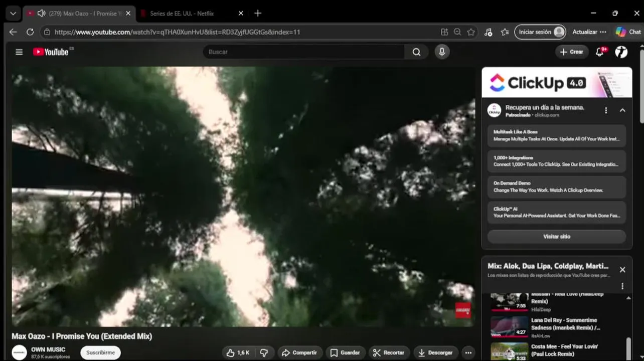Image resolution: width=644 pixels, height=361 pixels.
Task: Click the Descargar download button
Action: click(x=436, y=352)
